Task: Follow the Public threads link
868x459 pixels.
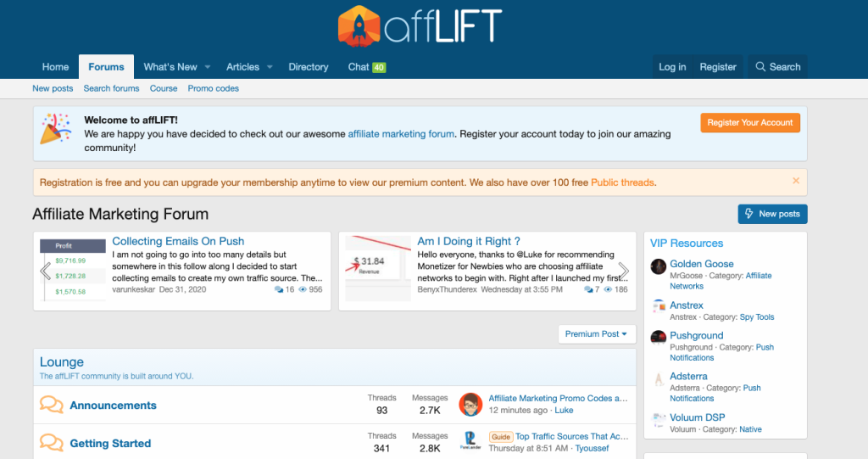Action: click(x=622, y=182)
